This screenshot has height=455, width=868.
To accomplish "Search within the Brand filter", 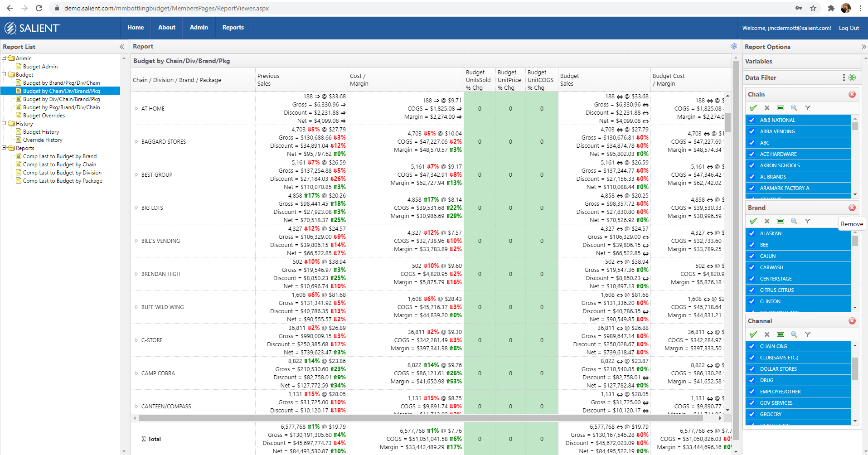I will [794, 221].
